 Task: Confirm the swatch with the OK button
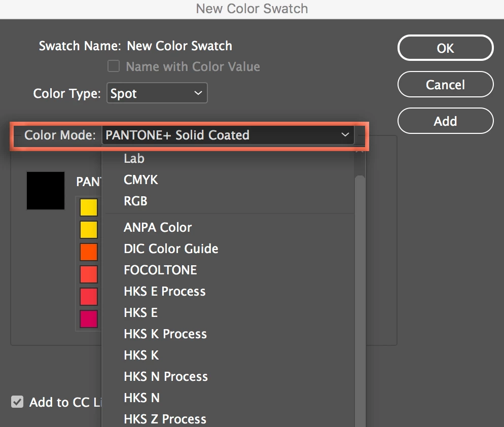pos(445,48)
